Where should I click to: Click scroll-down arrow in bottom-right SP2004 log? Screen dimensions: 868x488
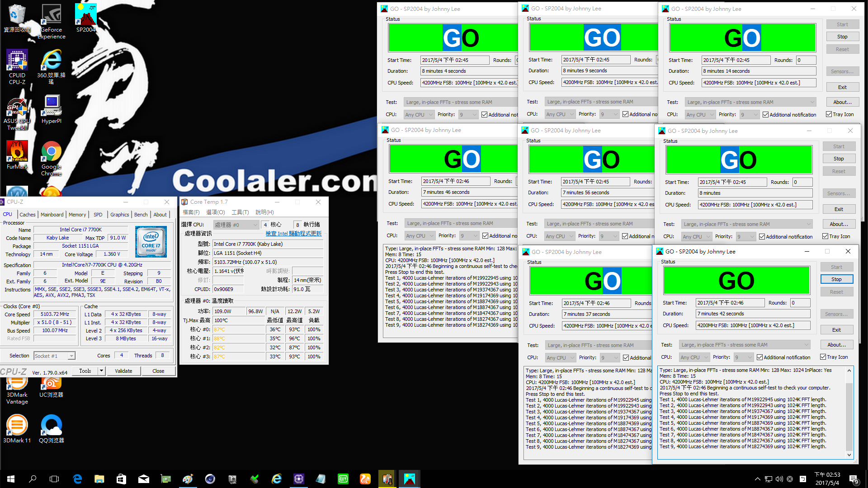(849, 455)
